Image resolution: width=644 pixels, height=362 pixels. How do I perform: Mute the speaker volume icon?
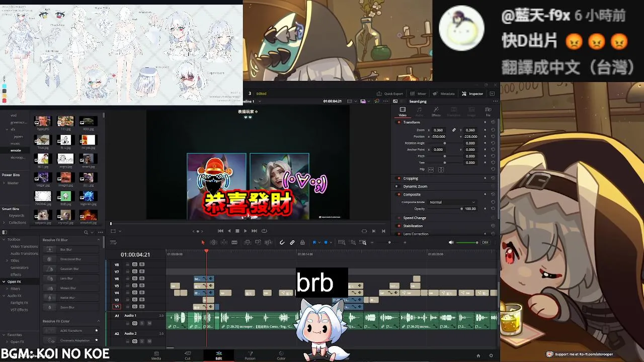[451, 242]
